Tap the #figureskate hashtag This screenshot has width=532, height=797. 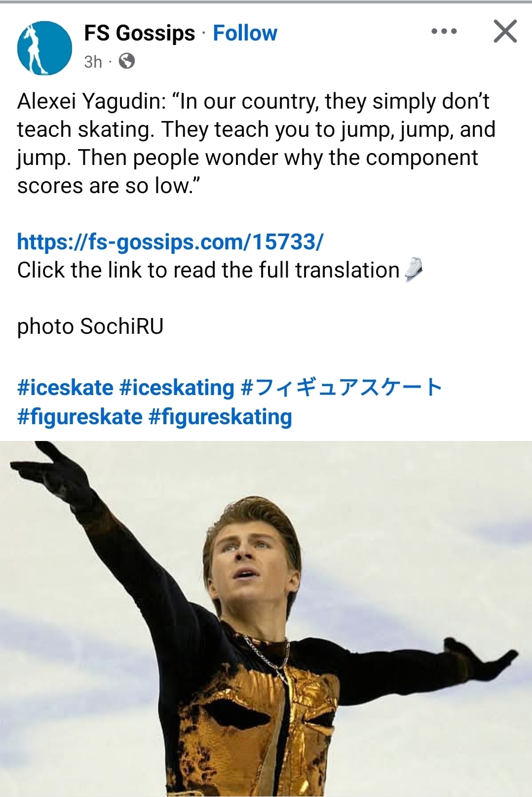tap(80, 417)
